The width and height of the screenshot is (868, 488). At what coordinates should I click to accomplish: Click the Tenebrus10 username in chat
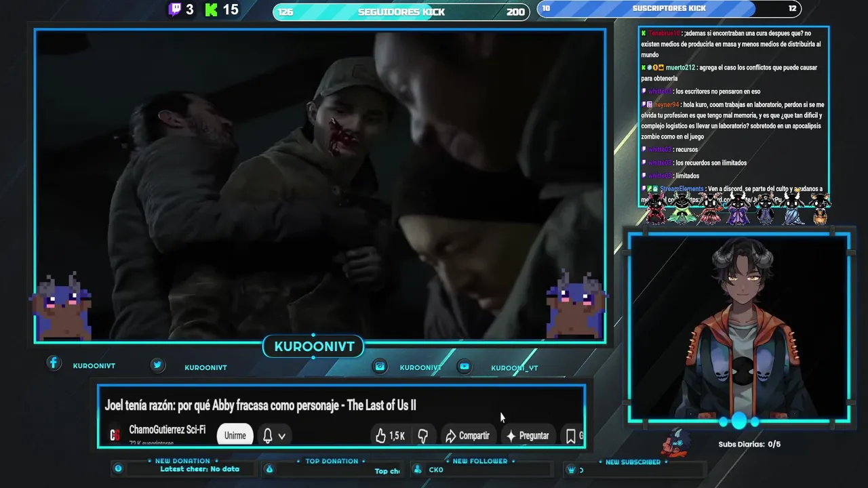pyautogui.click(x=664, y=34)
